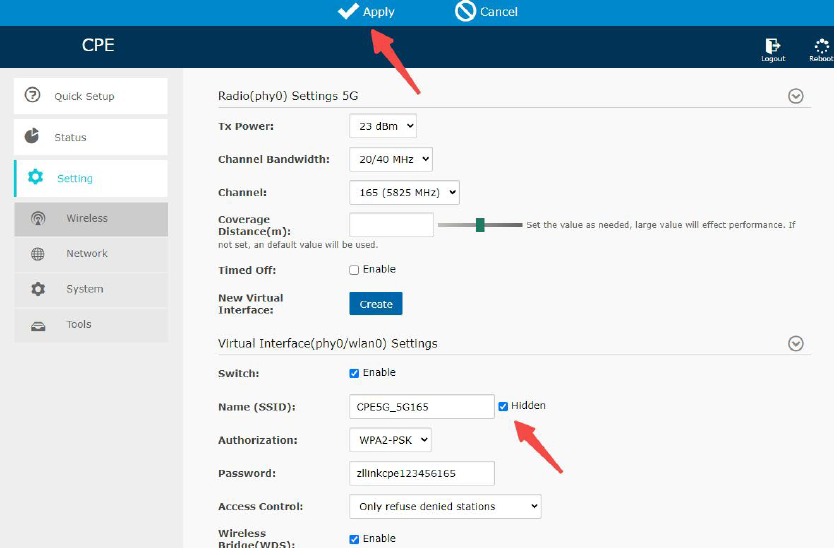Click the Logout icon
This screenshot has height=555, width=837.
(772, 46)
